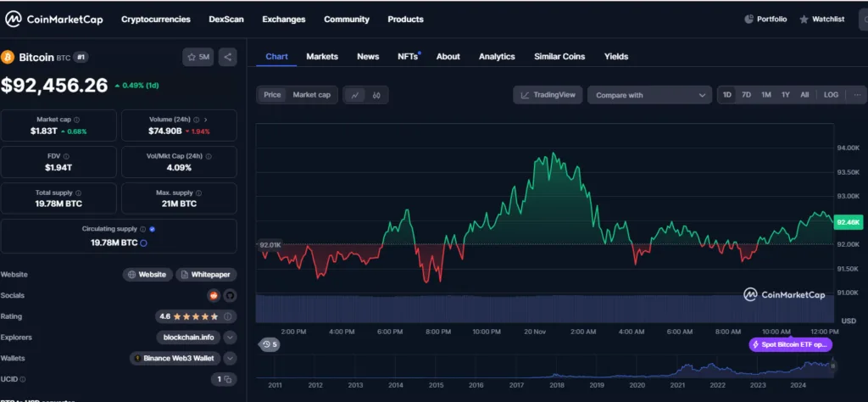Set chart range to 1Y
The image size is (868, 402).
pyautogui.click(x=786, y=95)
